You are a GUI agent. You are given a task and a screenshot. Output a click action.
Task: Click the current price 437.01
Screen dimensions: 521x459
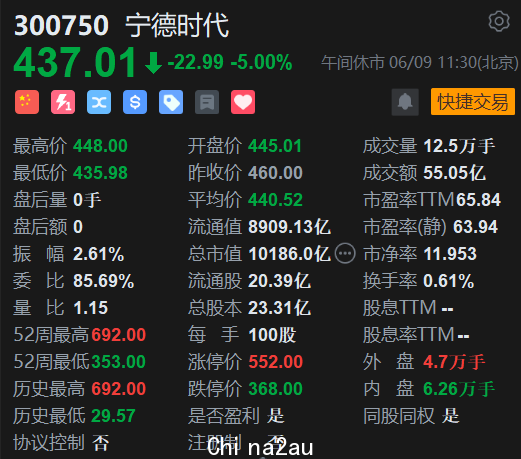(x=75, y=62)
